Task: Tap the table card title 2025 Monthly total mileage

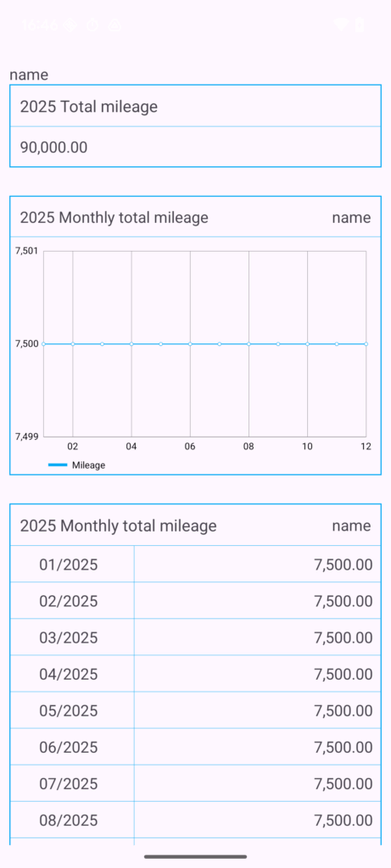Action: tap(118, 526)
